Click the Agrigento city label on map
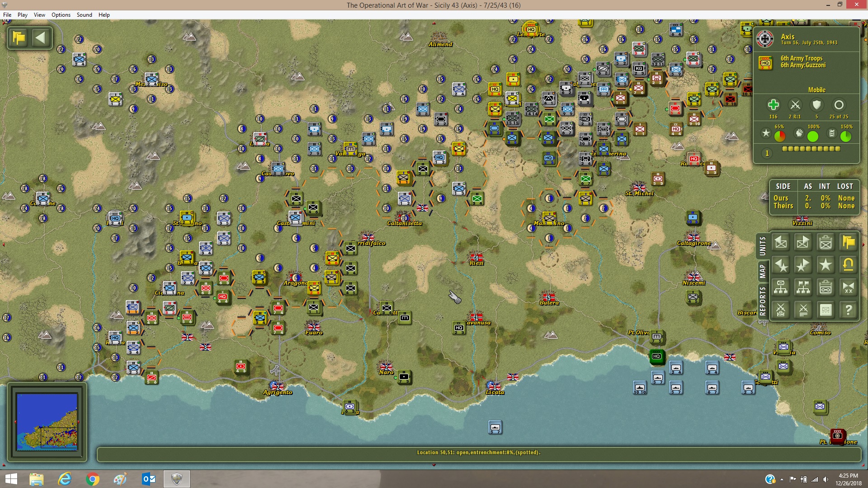Image resolution: width=868 pixels, height=488 pixels. click(x=278, y=392)
